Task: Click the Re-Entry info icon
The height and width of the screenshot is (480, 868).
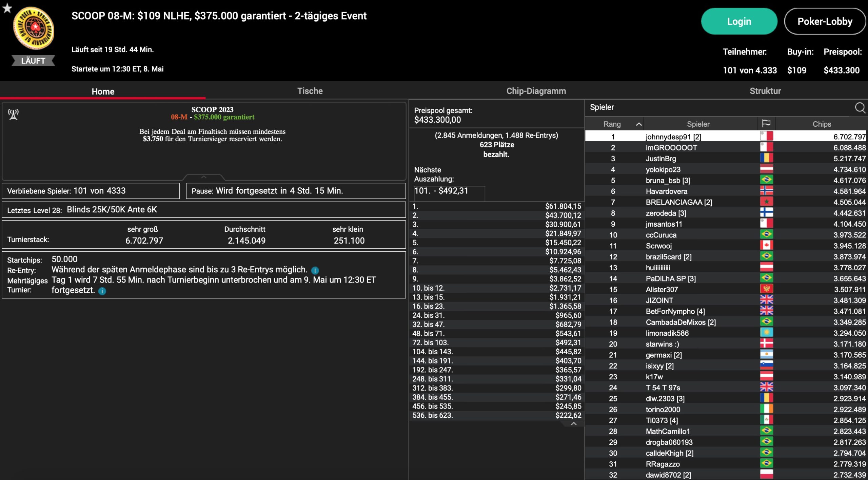Action: click(315, 270)
